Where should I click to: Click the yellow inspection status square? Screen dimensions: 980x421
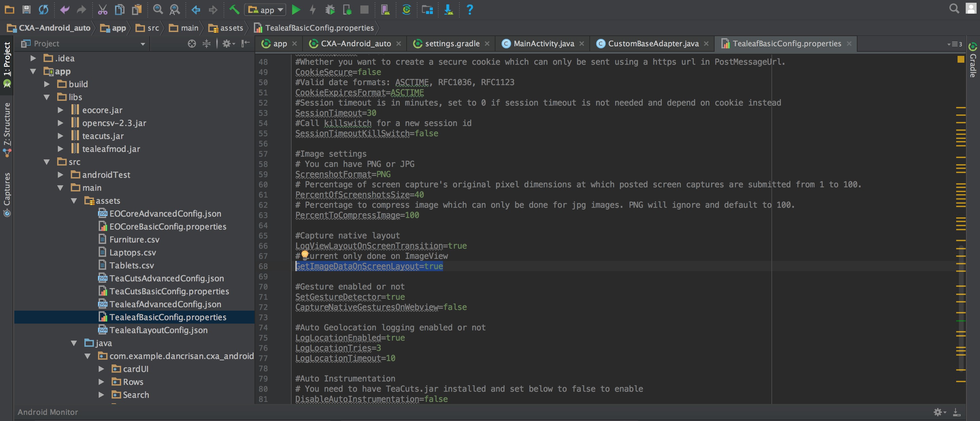[960, 59]
